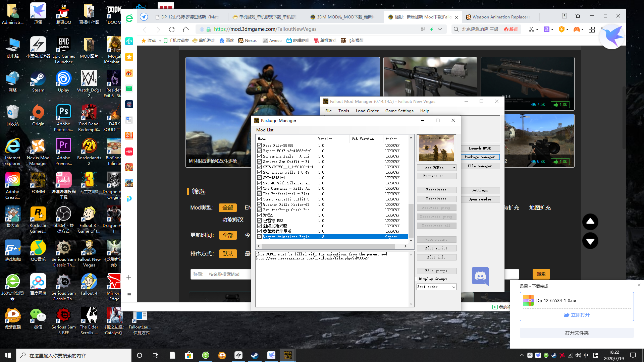Open the Add FOMod dropdown arrow

(454, 168)
